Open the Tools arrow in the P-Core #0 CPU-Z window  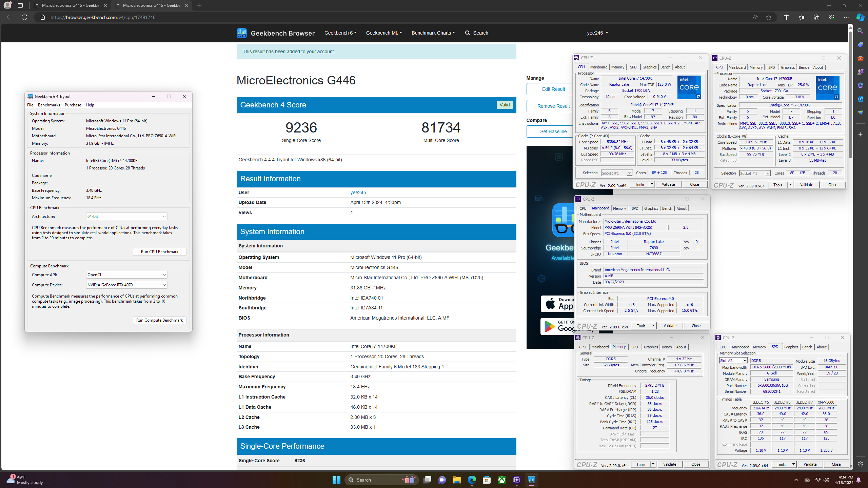point(651,184)
